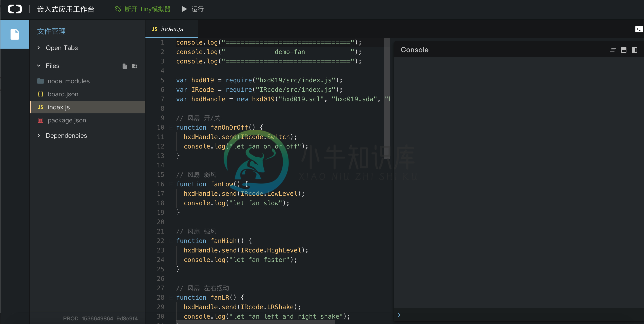
Task: Click 'hxdHandle' variable on line 7
Action: [x=208, y=99]
